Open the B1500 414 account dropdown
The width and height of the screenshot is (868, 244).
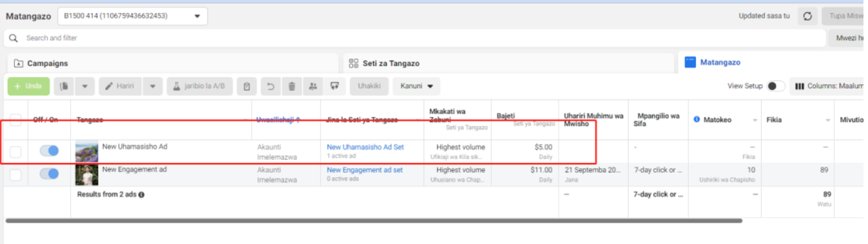132,16
